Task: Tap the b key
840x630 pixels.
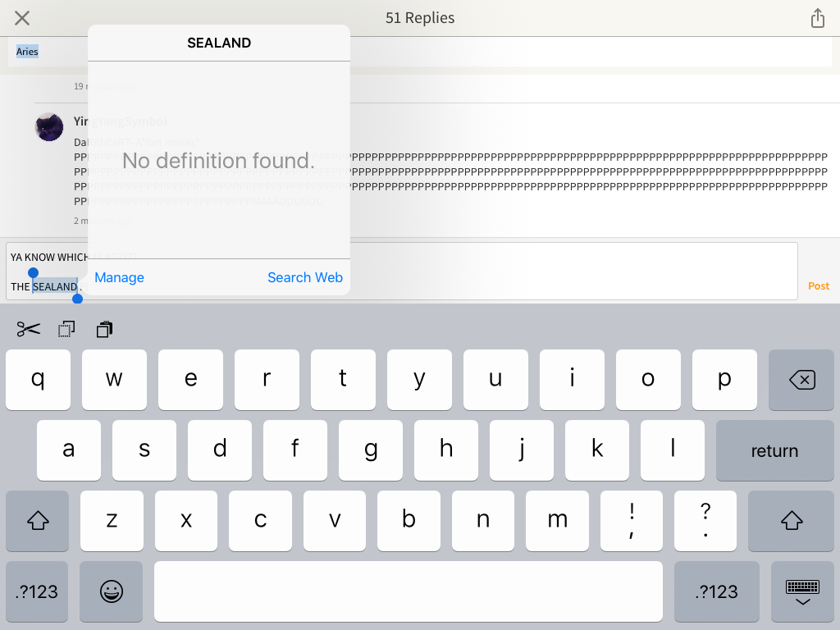Action: 409,521
